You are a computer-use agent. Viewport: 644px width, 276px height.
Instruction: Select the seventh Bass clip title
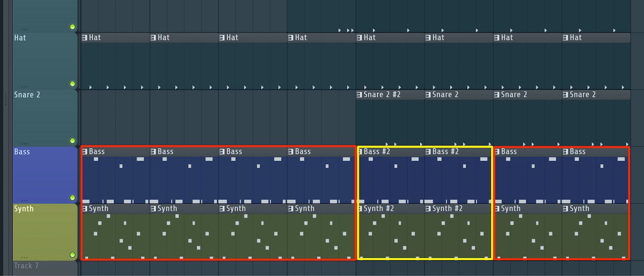[509, 151]
